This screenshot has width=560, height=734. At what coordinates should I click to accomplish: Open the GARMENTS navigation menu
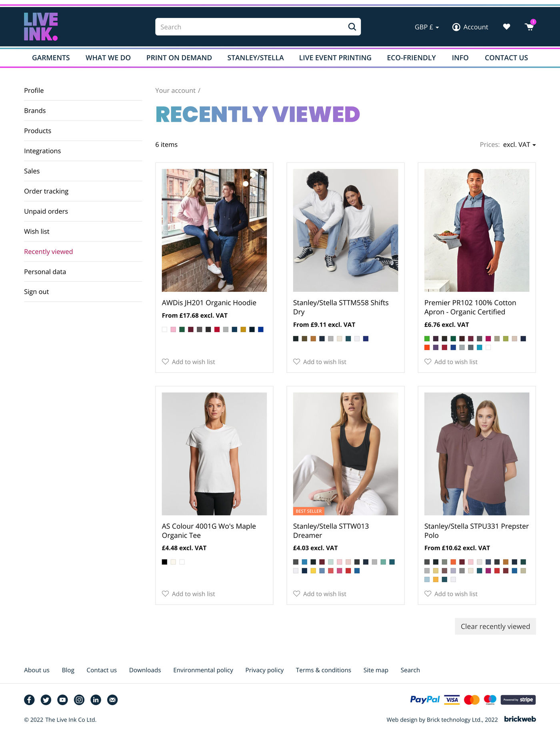[51, 58]
